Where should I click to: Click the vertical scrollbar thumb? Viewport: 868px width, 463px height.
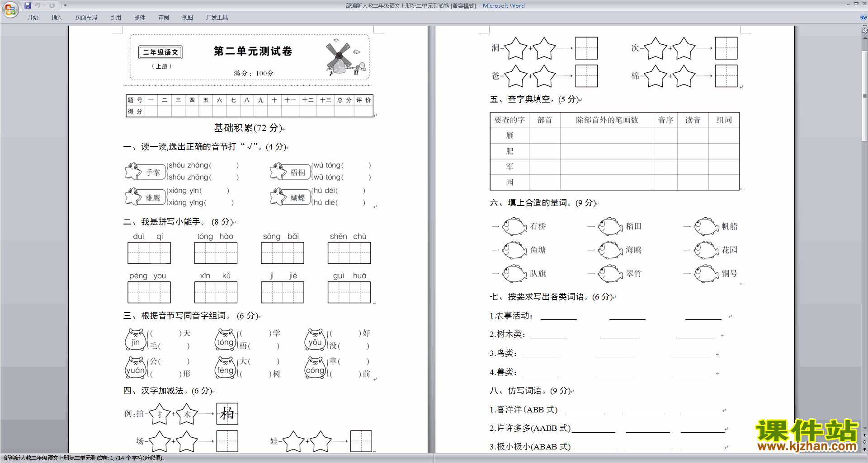tap(865, 96)
